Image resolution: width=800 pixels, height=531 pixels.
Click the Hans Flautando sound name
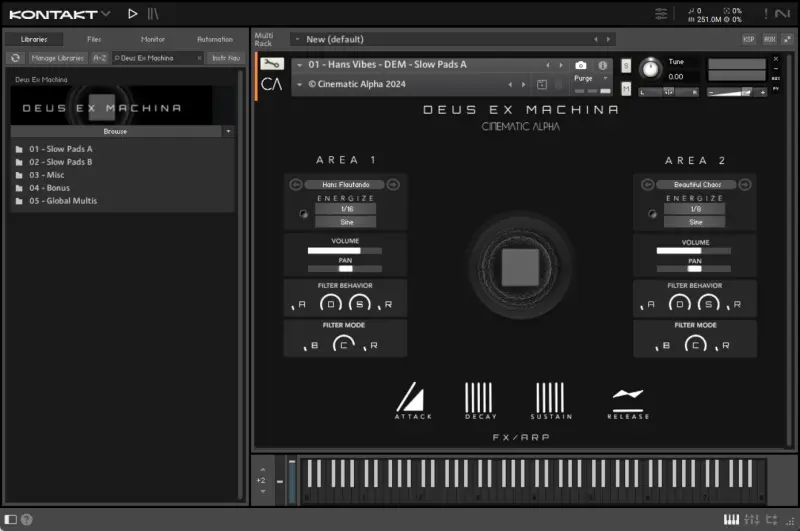345,185
